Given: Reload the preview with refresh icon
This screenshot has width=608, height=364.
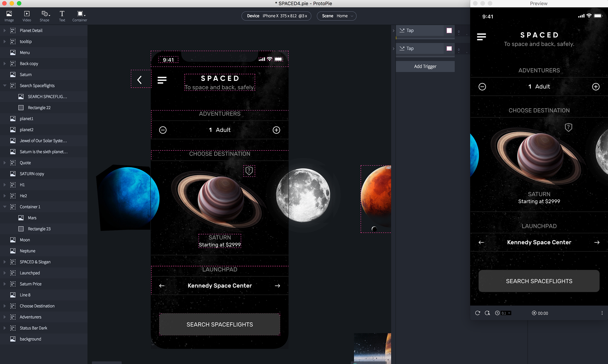Looking at the screenshot, I should pos(478,313).
